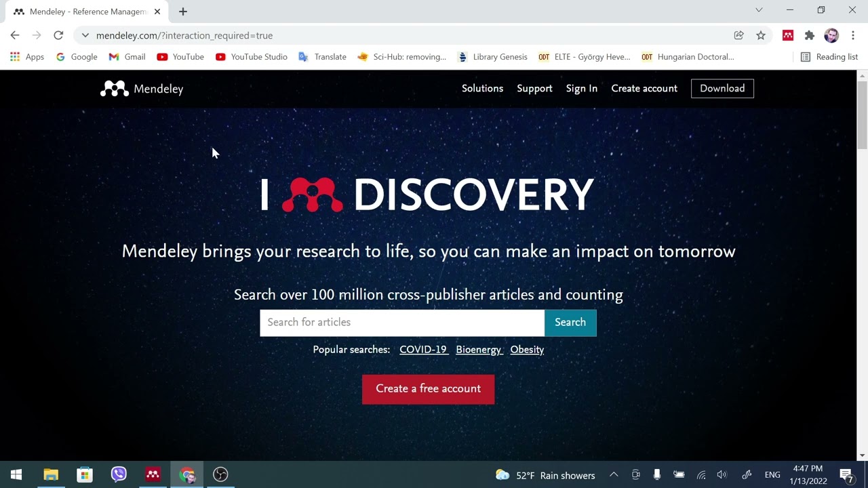Viewport: 868px width, 488px height.
Task: Go back with the browser back arrow
Action: 15,35
